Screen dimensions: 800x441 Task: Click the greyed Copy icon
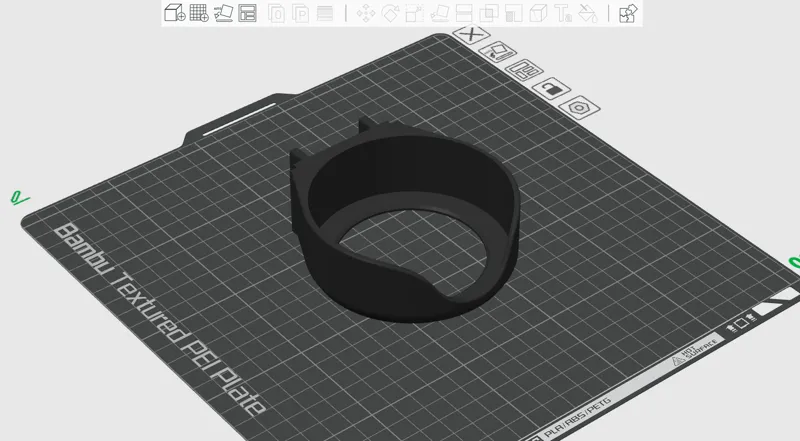click(x=276, y=13)
